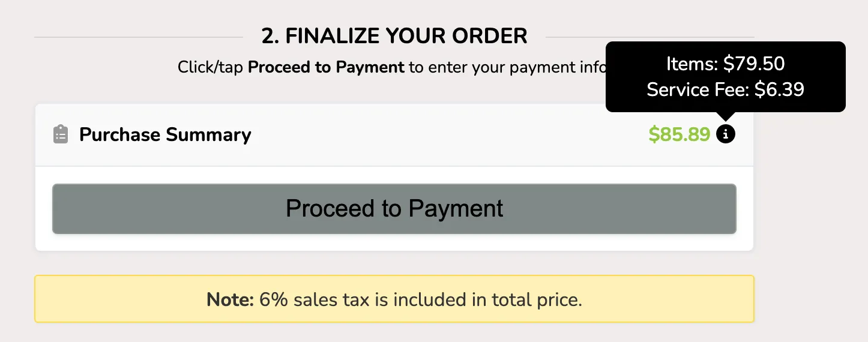Select the green $85.89 total amount
This screenshot has height=342, width=868.
click(x=679, y=134)
